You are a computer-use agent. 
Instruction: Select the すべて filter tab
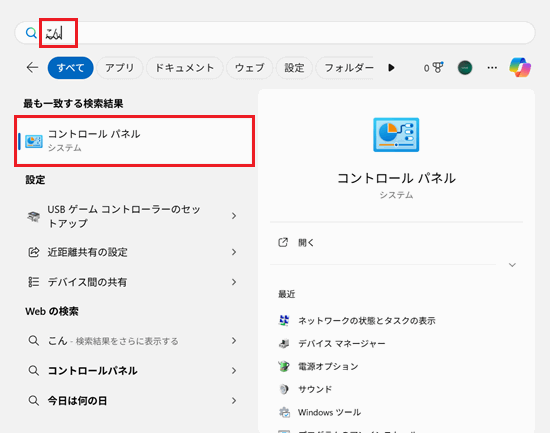(x=71, y=68)
